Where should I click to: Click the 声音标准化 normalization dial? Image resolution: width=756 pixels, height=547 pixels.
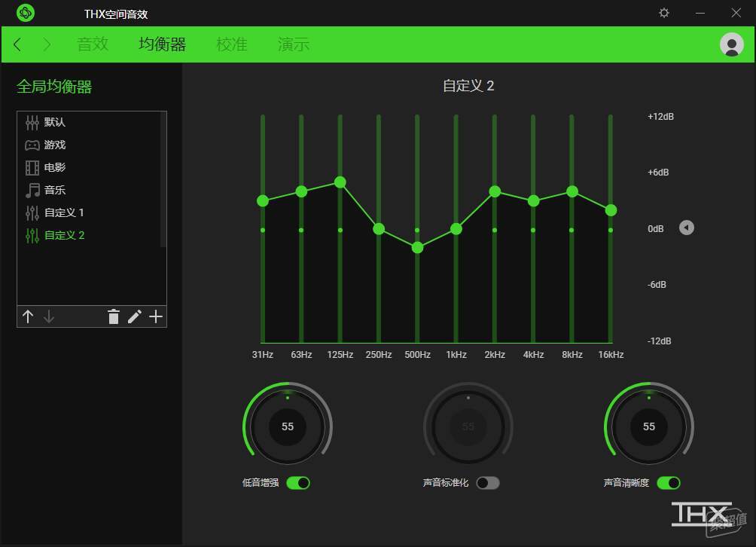tap(468, 426)
